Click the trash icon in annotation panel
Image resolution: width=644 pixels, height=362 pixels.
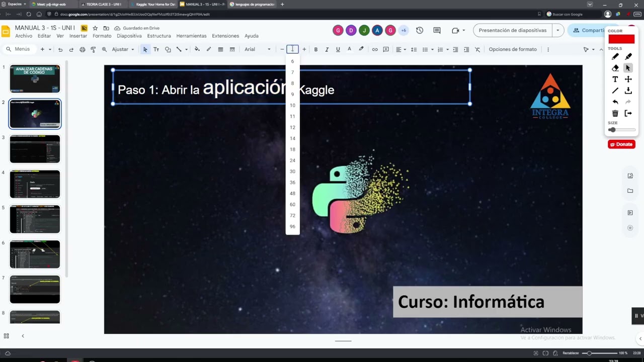point(615,114)
